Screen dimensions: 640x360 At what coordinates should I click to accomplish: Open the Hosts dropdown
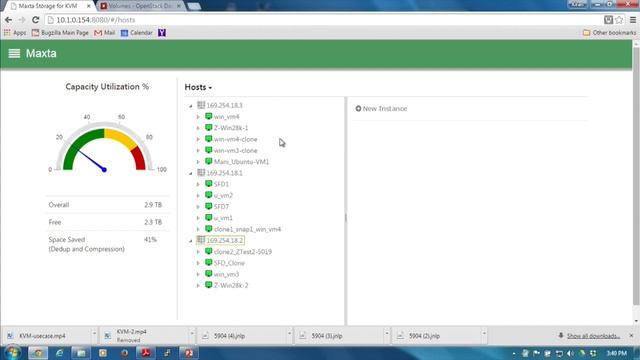pos(198,87)
